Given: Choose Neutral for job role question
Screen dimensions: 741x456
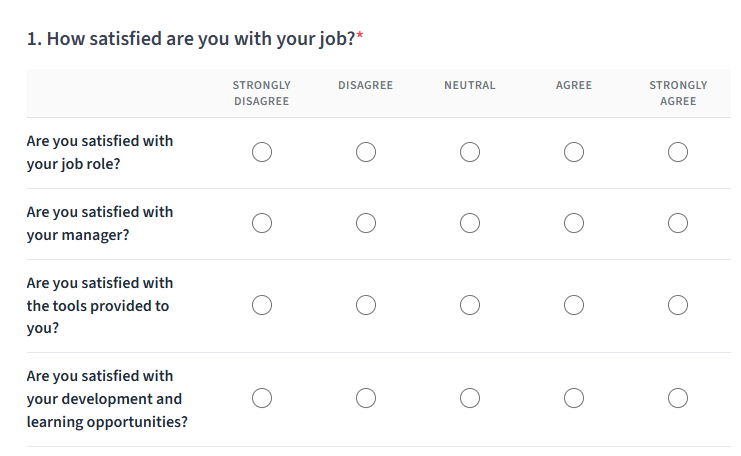Looking at the screenshot, I should [x=470, y=152].
